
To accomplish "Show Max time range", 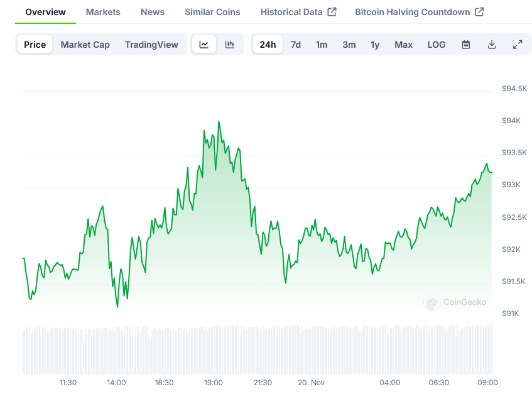I will pos(403,45).
